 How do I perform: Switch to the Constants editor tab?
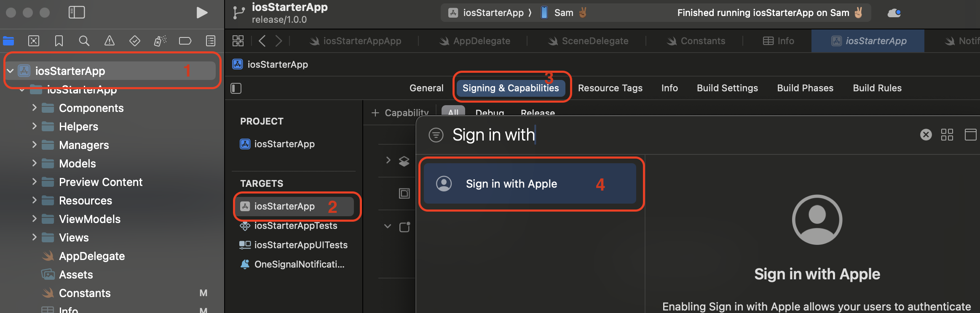(696, 41)
